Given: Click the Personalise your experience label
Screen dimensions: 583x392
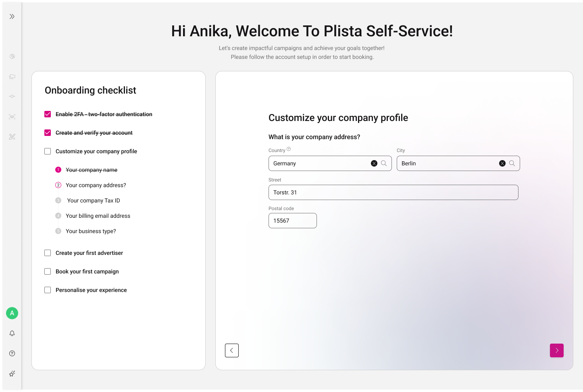Looking at the screenshot, I should point(91,290).
